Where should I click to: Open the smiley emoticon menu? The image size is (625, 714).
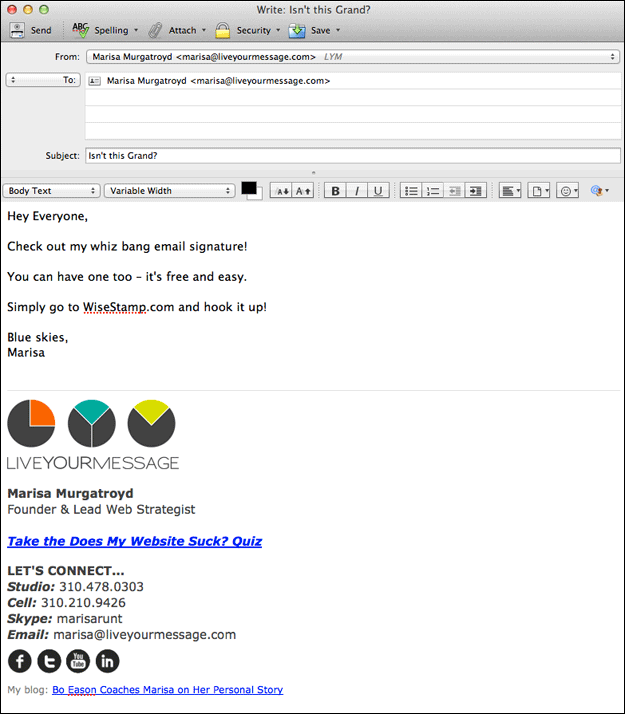[567, 191]
